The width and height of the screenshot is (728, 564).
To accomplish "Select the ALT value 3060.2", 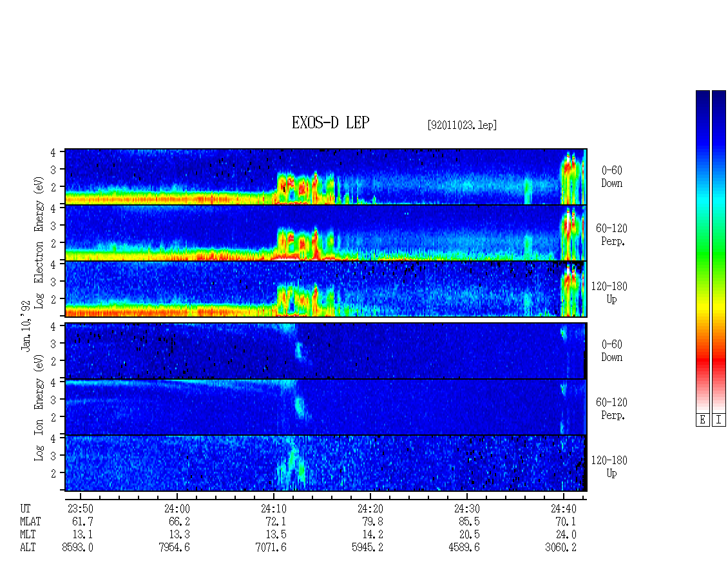I will click(560, 548).
